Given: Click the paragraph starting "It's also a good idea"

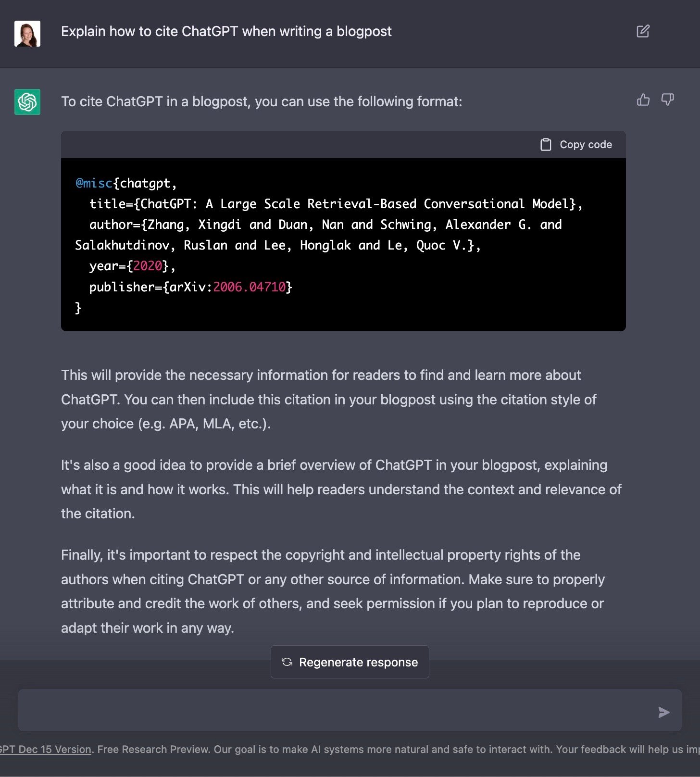Looking at the screenshot, I should pos(341,489).
